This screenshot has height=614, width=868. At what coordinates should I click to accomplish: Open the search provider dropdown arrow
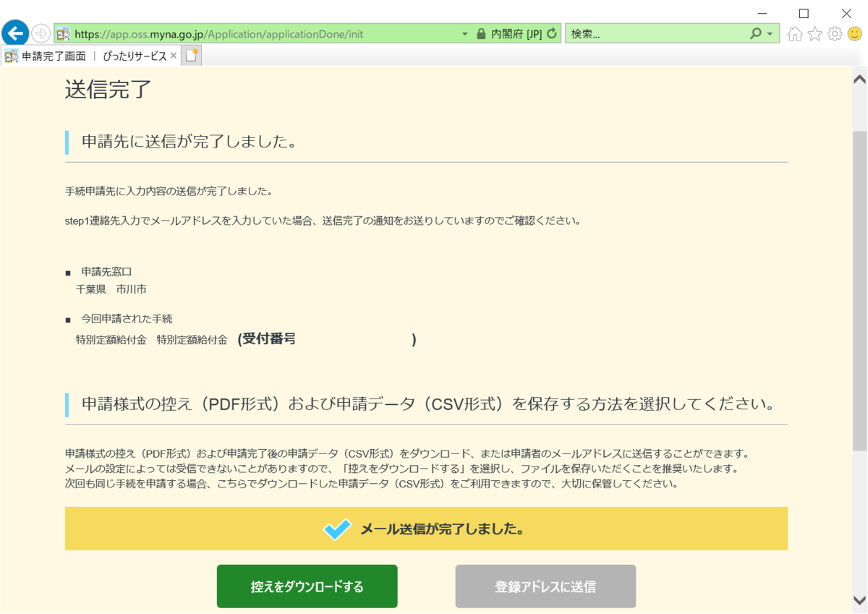click(x=770, y=34)
